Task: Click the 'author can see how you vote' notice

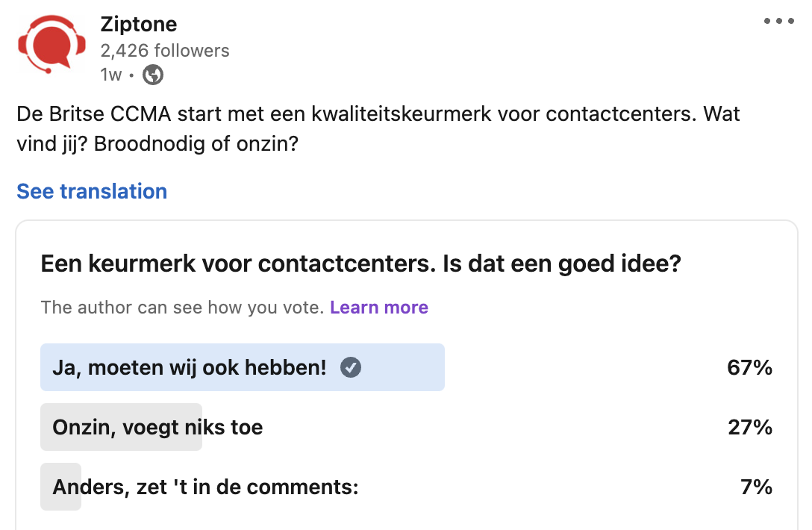Action: point(183,308)
